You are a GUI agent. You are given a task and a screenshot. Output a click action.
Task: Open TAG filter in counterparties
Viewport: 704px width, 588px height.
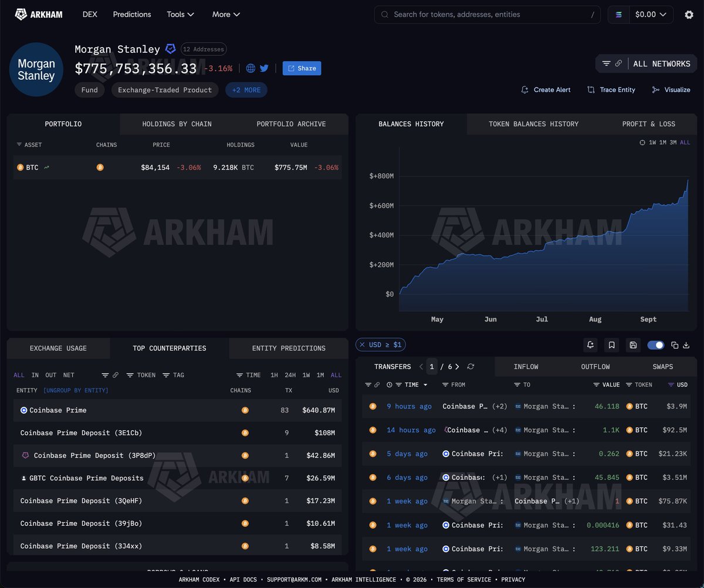click(x=173, y=375)
